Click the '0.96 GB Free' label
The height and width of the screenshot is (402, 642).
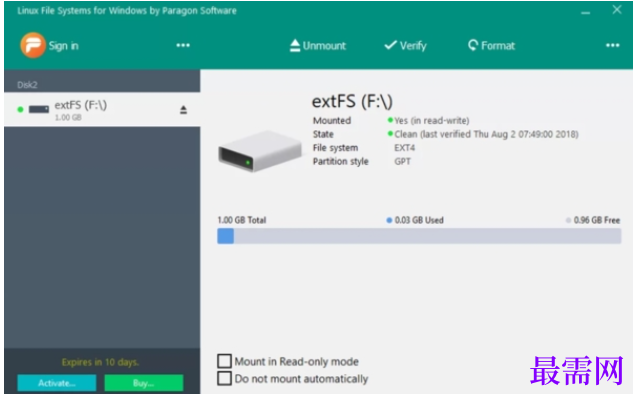point(597,220)
